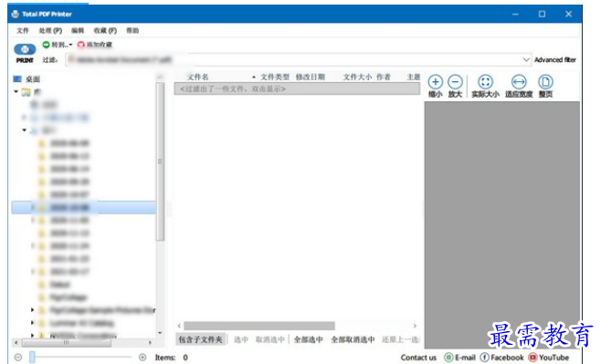Click the zoom out minus icon beside slider
The height and width of the screenshot is (364, 601).
[x=18, y=358]
